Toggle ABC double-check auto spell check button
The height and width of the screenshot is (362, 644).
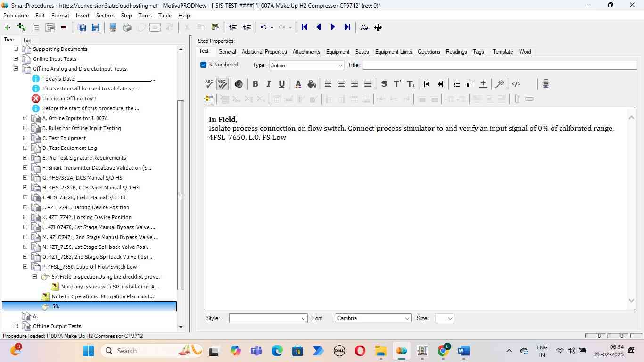222,84
